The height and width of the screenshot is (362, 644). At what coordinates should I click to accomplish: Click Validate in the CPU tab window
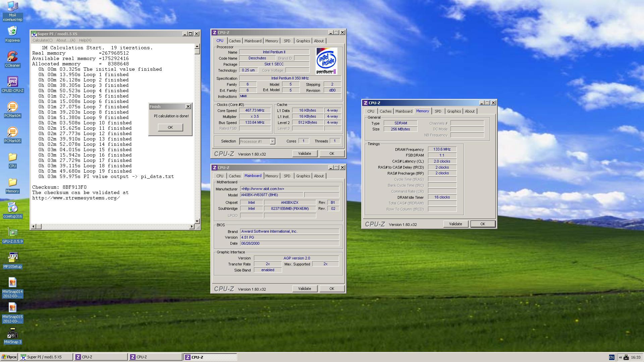point(305,154)
